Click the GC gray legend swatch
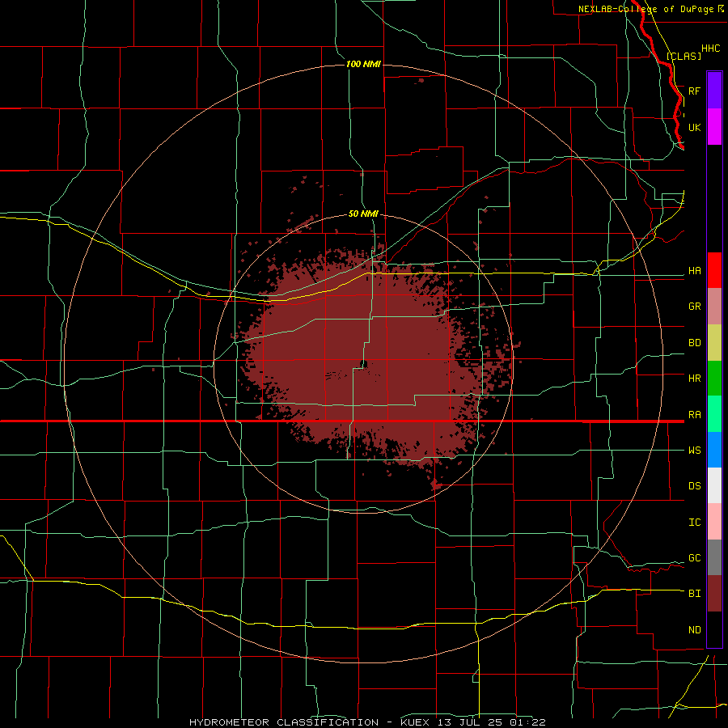The height and width of the screenshot is (728, 728). coord(714,557)
